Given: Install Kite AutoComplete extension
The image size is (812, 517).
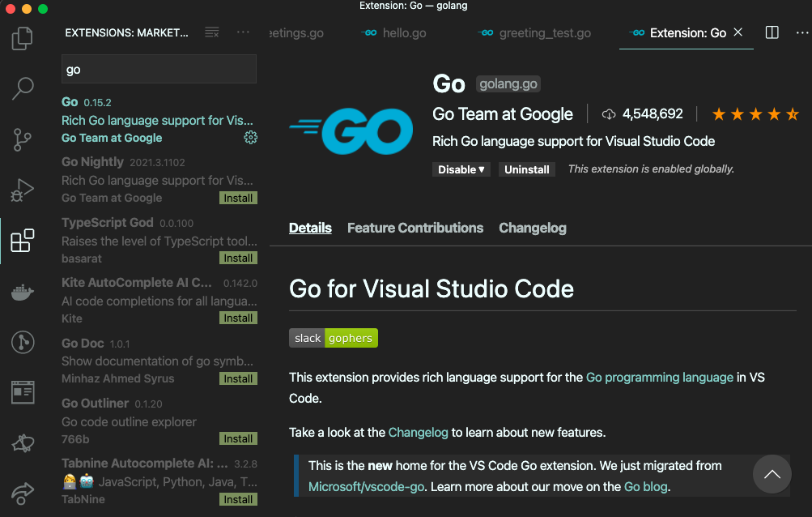Looking at the screenshot, I should tap(238, 318).
